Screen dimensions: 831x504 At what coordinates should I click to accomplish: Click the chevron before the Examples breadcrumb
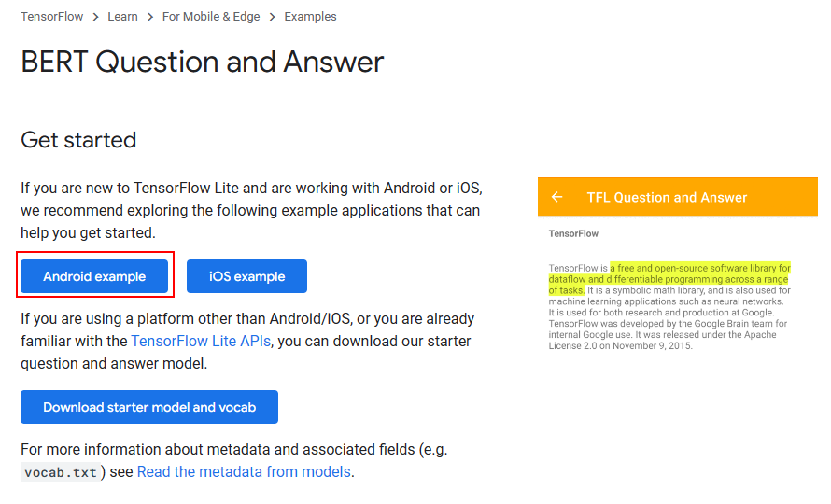tap(272, 17)
